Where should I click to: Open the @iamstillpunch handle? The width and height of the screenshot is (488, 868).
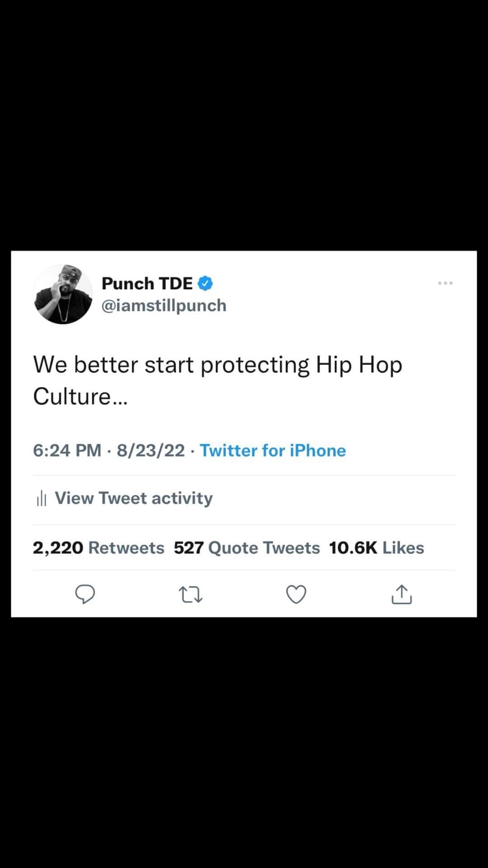pyautogui.click(x=164, y=306)
